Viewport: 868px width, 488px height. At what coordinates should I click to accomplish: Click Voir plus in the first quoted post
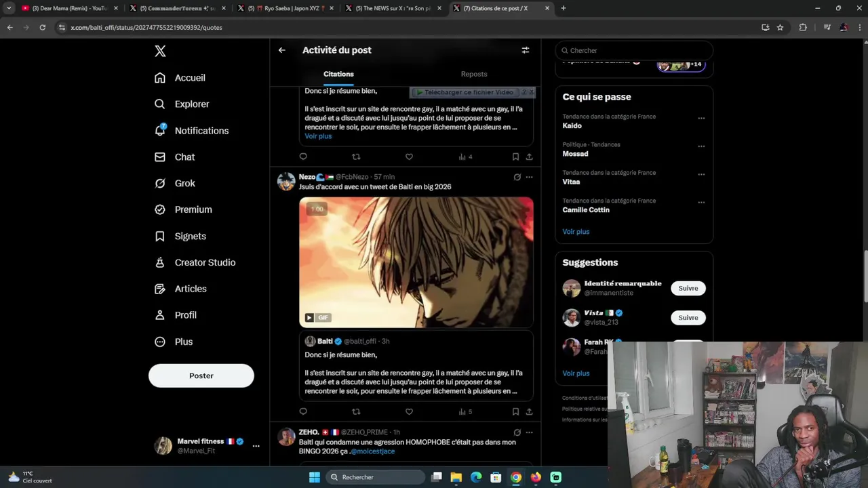tap(318, 136)
